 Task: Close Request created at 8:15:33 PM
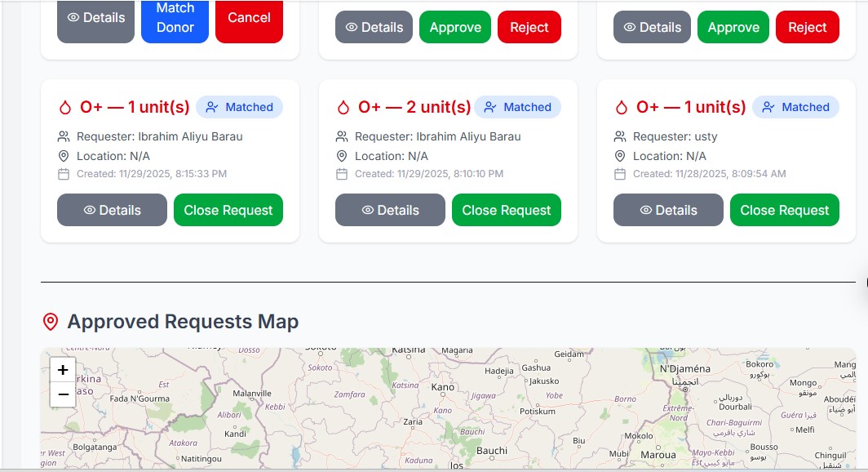pyautogui.click(x=228, y=210)
